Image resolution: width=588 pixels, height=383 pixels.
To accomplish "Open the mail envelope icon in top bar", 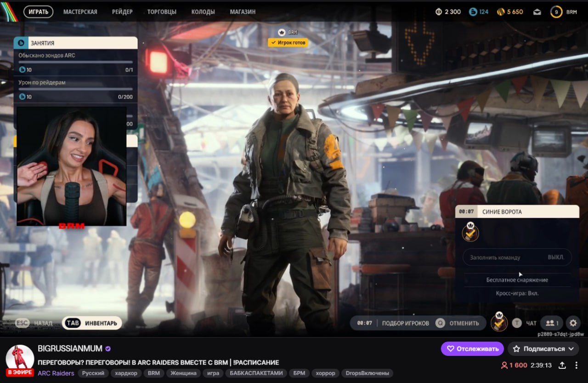I will tap(537, 12).
